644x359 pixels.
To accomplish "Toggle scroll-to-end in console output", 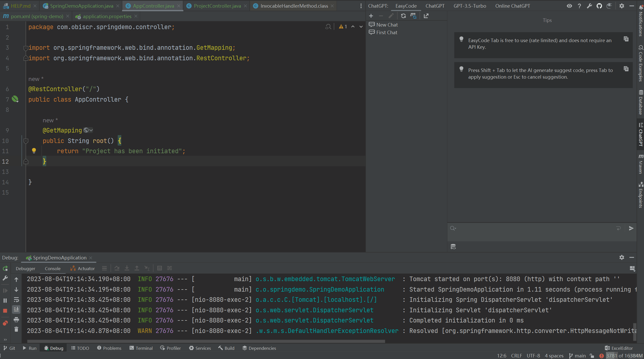I will click(x=16, y=310).
